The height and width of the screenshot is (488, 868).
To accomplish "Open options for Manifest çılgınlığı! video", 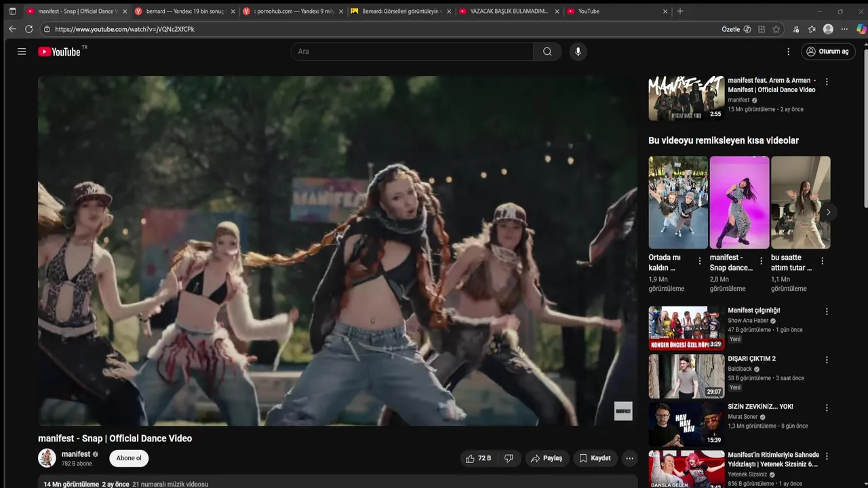I will click(x=827, y=312).
